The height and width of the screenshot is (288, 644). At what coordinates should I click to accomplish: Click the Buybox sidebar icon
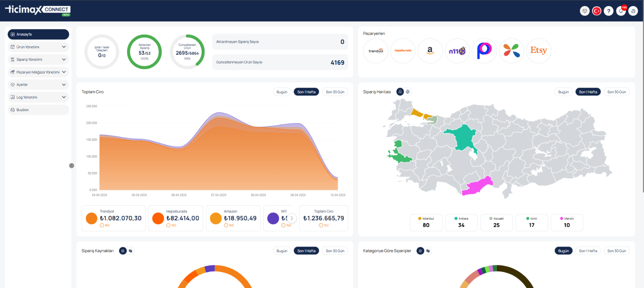[x=12, y=110]
